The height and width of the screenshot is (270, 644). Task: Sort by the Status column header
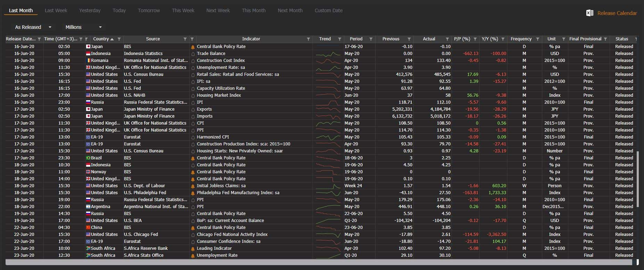622,39
